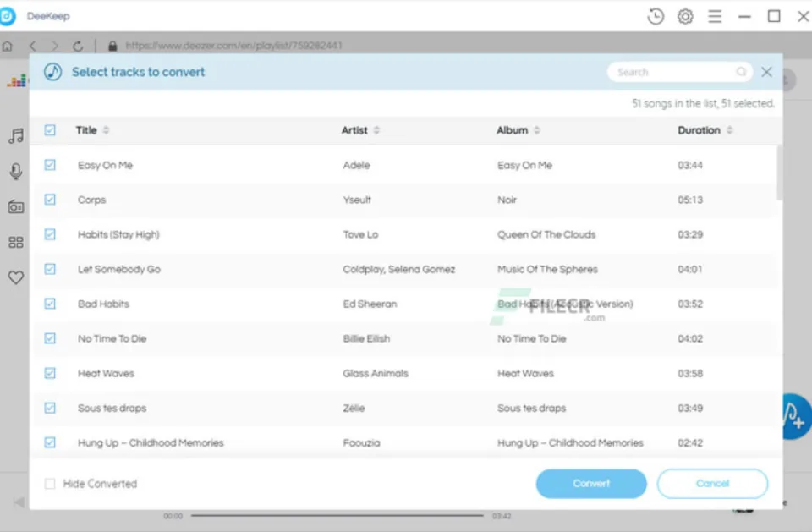The width and height of the screenshot is (812, 532).
Task: Uncheck Habits (Stay High) checkbox
Action: (50, 234)
